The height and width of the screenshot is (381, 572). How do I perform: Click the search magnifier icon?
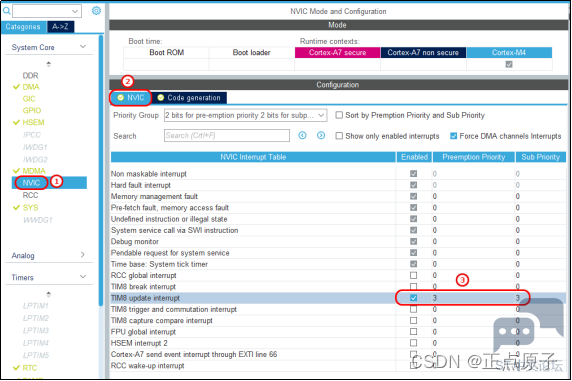click(x=6, y=11)
